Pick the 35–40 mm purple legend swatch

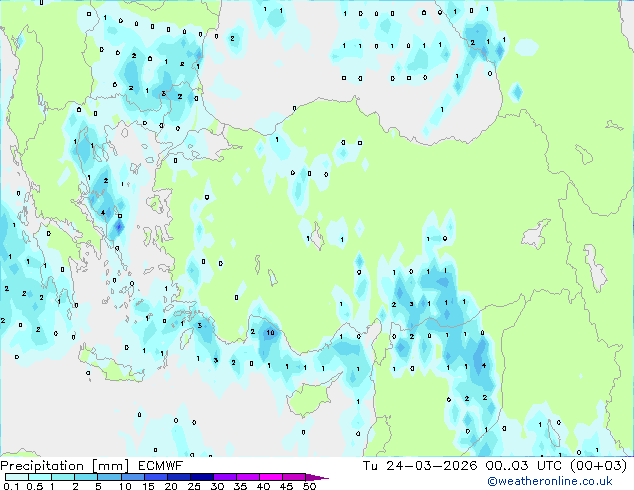pos(248,477)
